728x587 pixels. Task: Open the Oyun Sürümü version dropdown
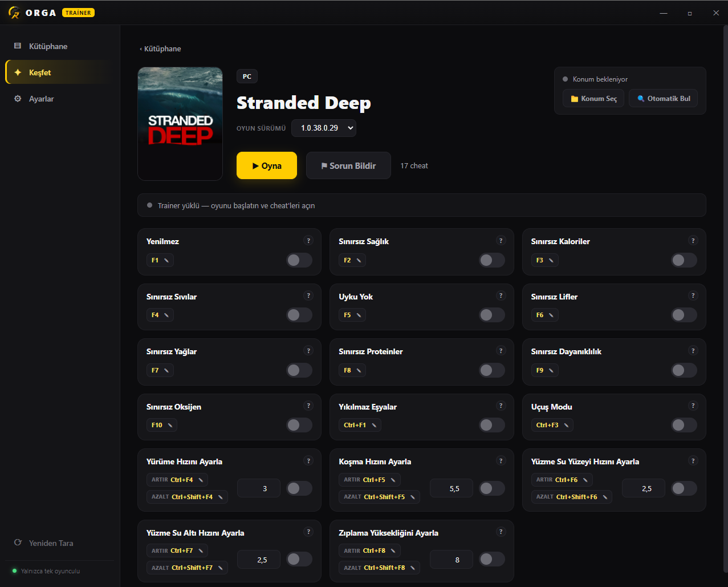324,128
